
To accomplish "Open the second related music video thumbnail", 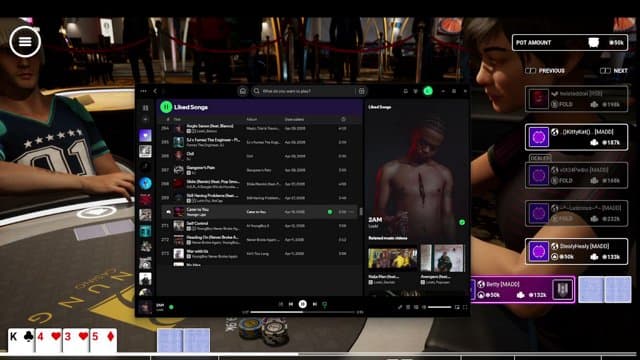I will click(x=443, y=258).
